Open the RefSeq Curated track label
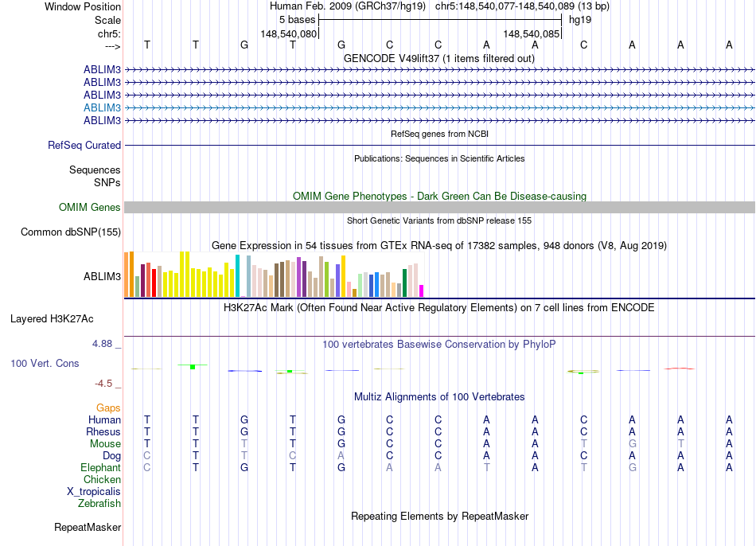 (x=84, y=145)
